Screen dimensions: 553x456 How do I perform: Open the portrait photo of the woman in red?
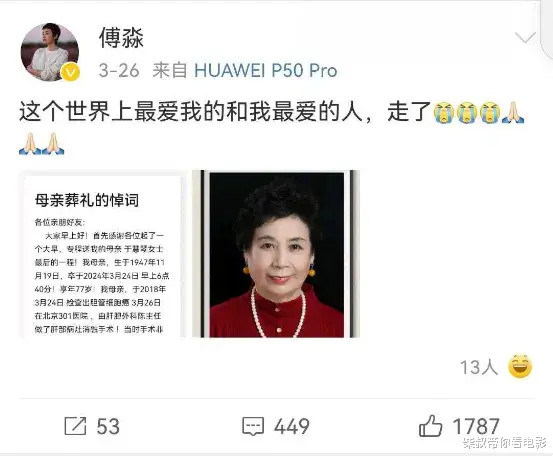point(276,254)
